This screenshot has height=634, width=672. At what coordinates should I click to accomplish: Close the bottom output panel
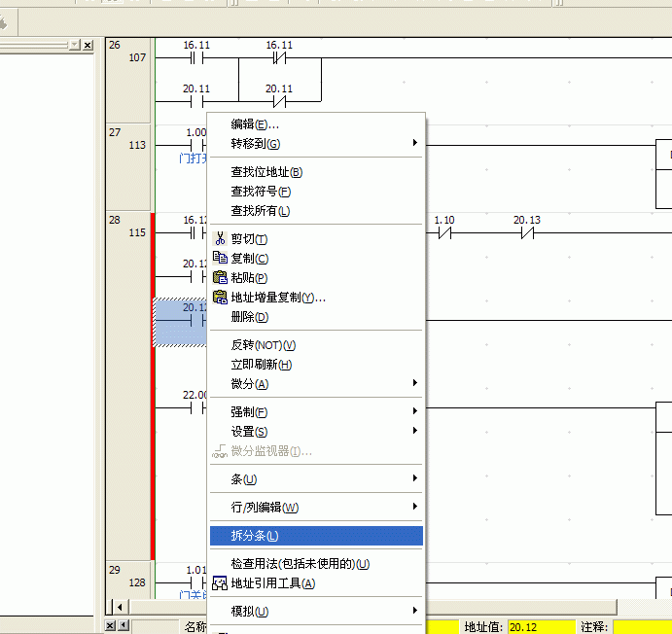[110, 626]
